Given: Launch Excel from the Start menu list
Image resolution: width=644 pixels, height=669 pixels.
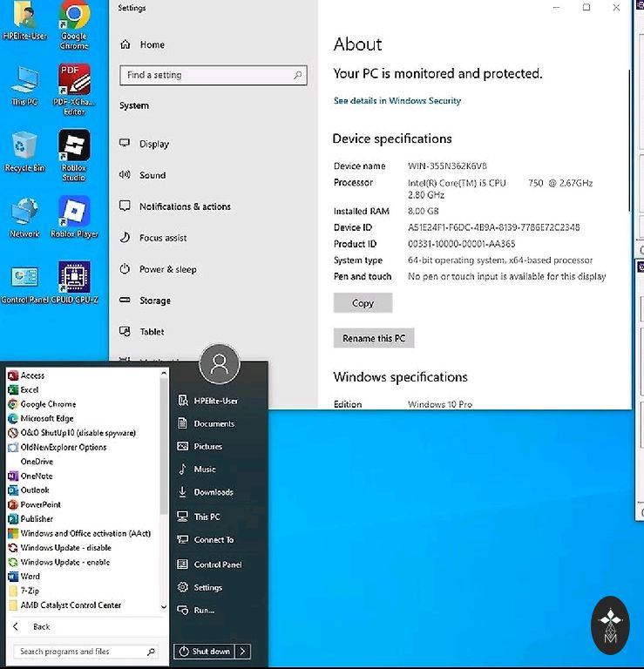Looking at the screenshot, I should click(30, 389).
